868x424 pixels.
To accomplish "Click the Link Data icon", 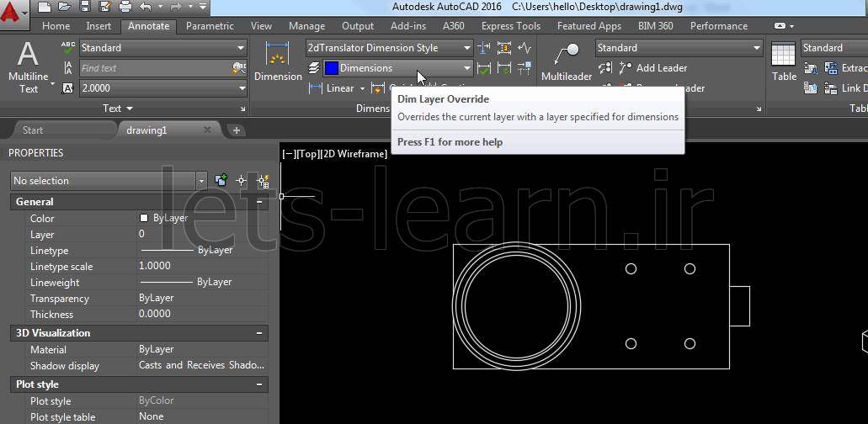I will coord(844,88).
